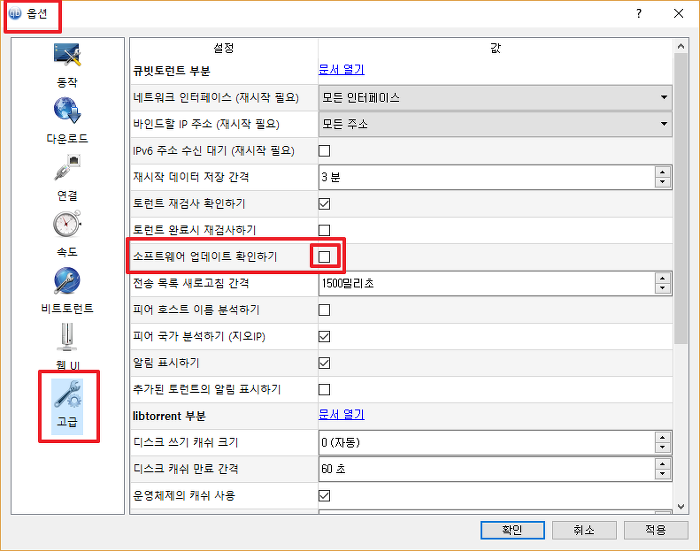Increase 디스크 쓰기 캐쉬 크기 value
The height and width of the screenshot is (551, 700).
point(663,437)
